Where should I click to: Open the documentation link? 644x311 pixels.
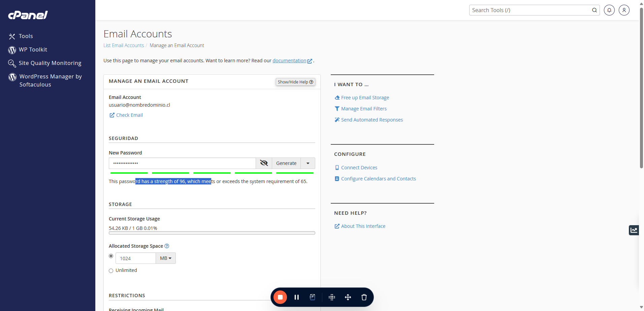(292, 61)
